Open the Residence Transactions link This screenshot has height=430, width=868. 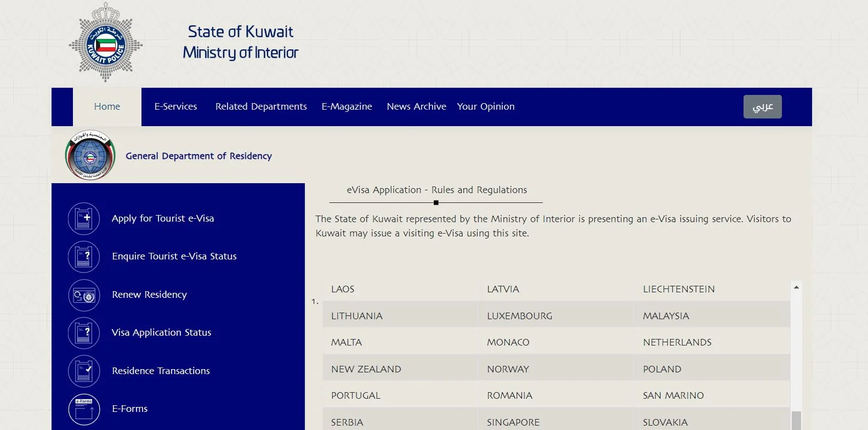click(x=161, y=371)
